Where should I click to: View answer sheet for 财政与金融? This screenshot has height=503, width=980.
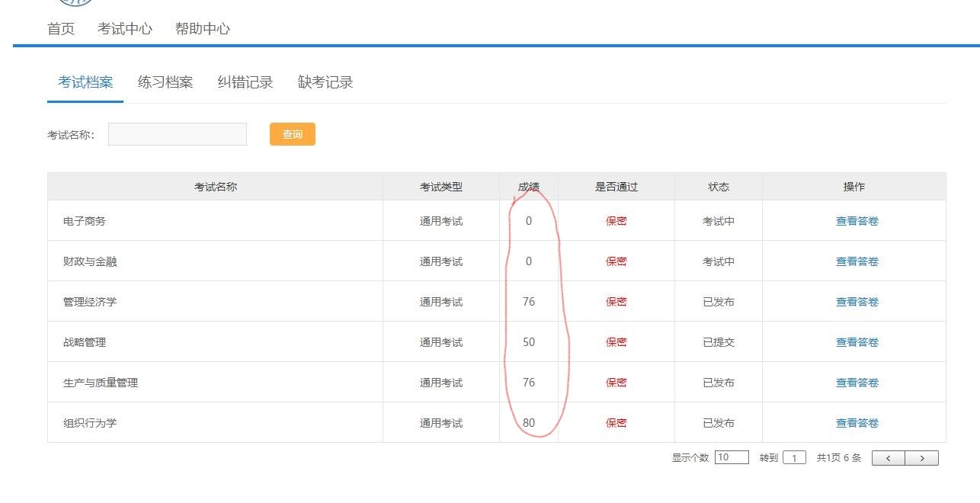tap(857, 261)
